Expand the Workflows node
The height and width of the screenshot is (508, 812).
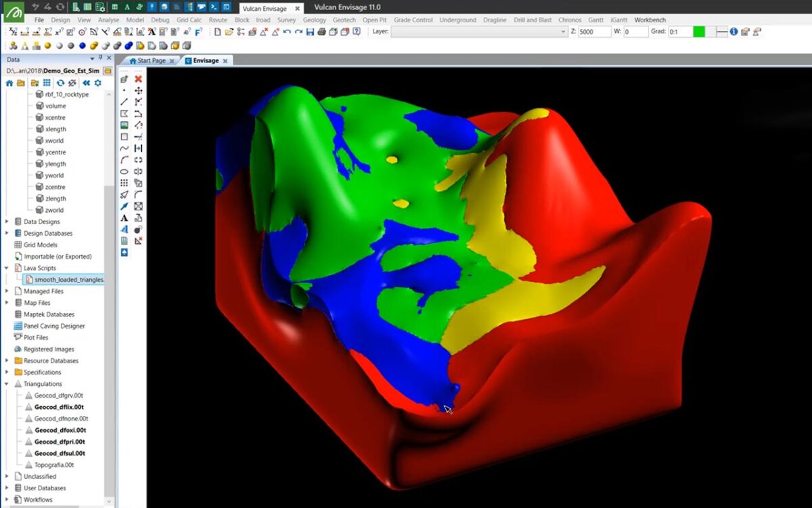pos(7,500)
